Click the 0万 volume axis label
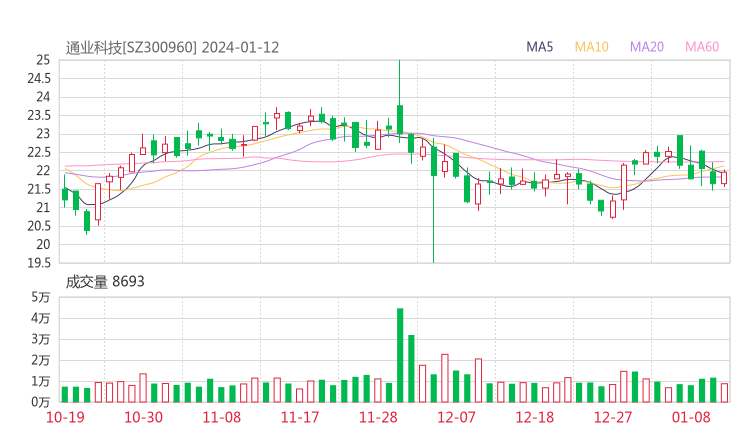This screenshot has height=440, width=740. click(41, 402)
